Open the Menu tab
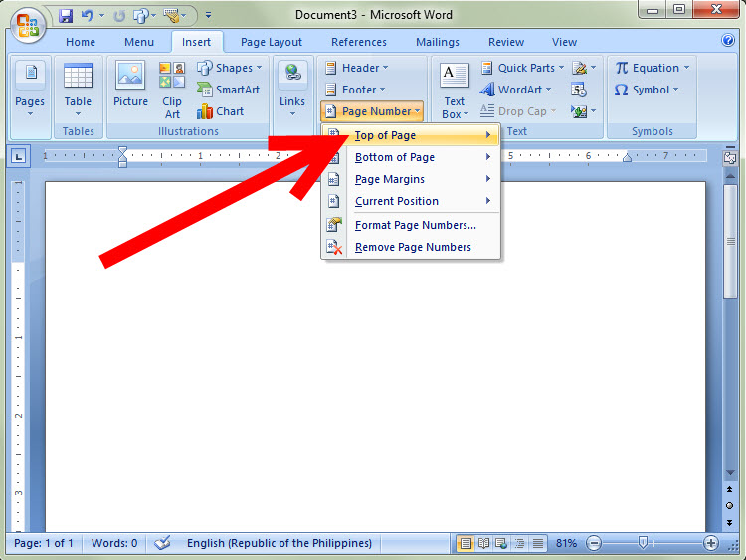The image size is (746, 560). tap(139, 42)
